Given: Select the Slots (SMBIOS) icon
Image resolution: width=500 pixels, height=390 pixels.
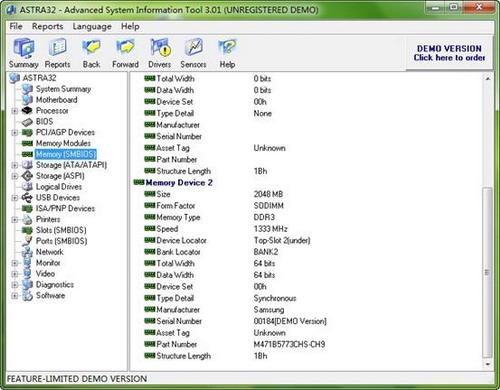Looking at the screenshot, I should [27, 230].
